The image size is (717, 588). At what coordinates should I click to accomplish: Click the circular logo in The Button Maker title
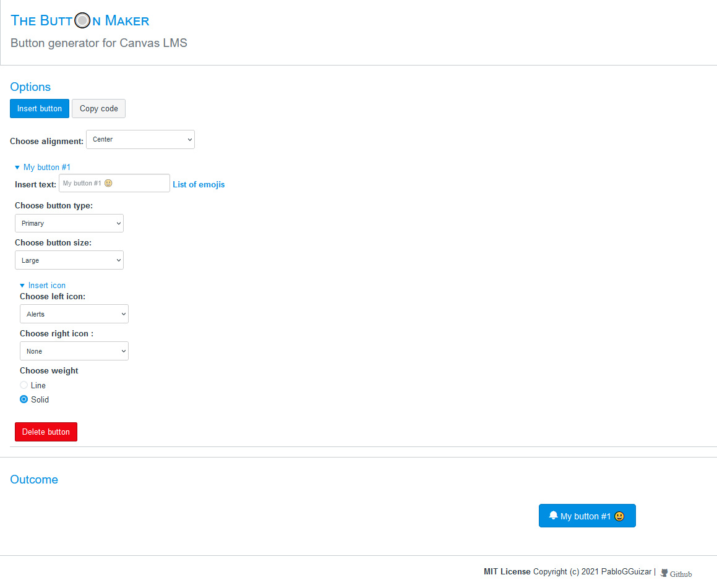82,20
